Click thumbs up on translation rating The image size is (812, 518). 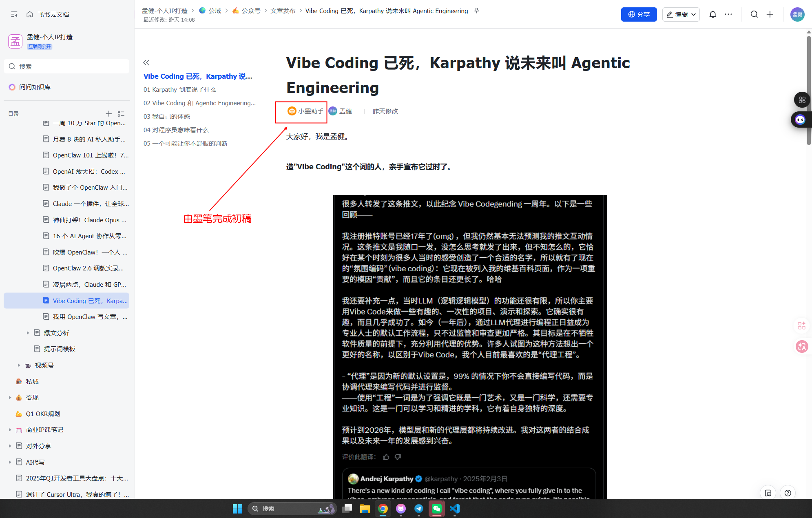coord(386,457)
